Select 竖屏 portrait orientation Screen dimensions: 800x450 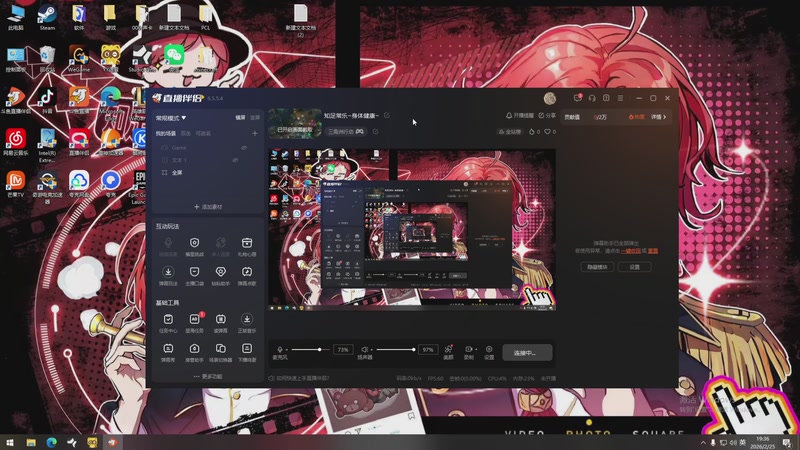255,118
